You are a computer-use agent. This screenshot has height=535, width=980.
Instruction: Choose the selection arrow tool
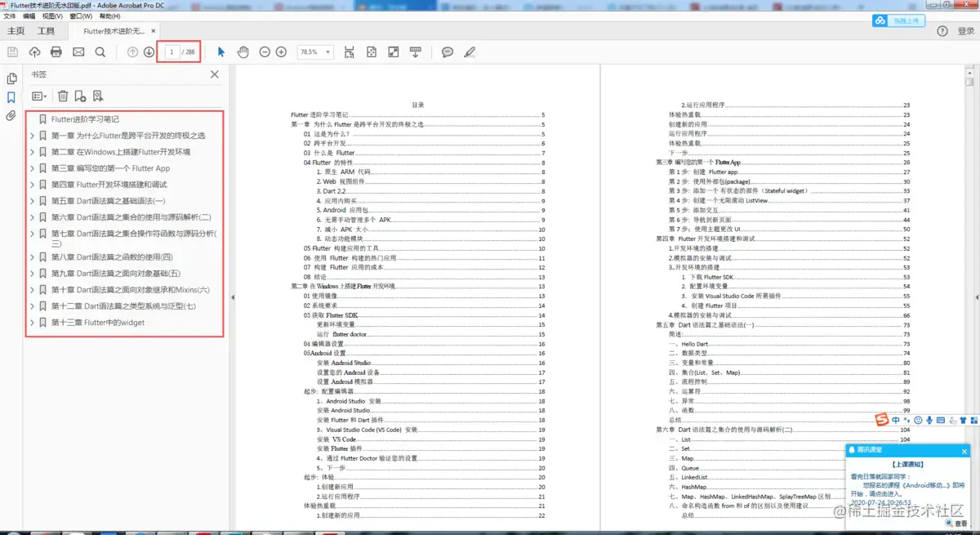220,52
